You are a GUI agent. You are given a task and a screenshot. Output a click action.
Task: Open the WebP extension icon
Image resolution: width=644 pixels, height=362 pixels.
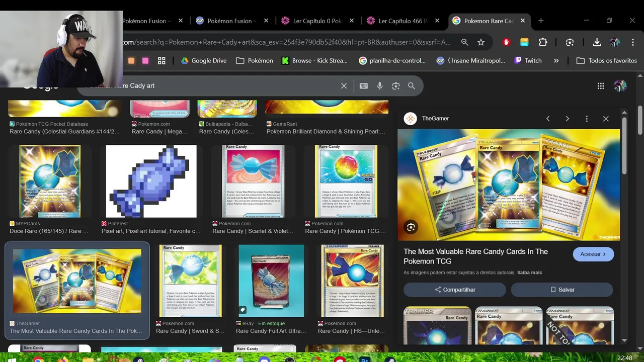tap(524, 42)
